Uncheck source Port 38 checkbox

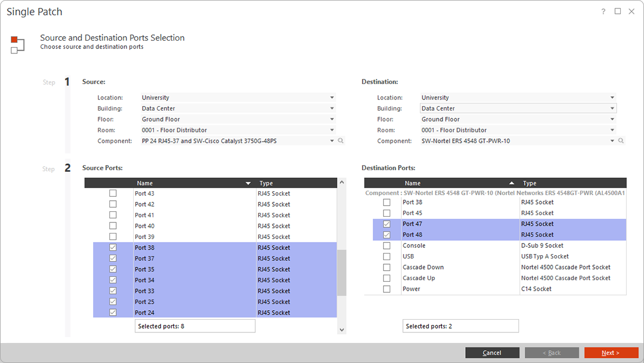[x=113, y=248]
